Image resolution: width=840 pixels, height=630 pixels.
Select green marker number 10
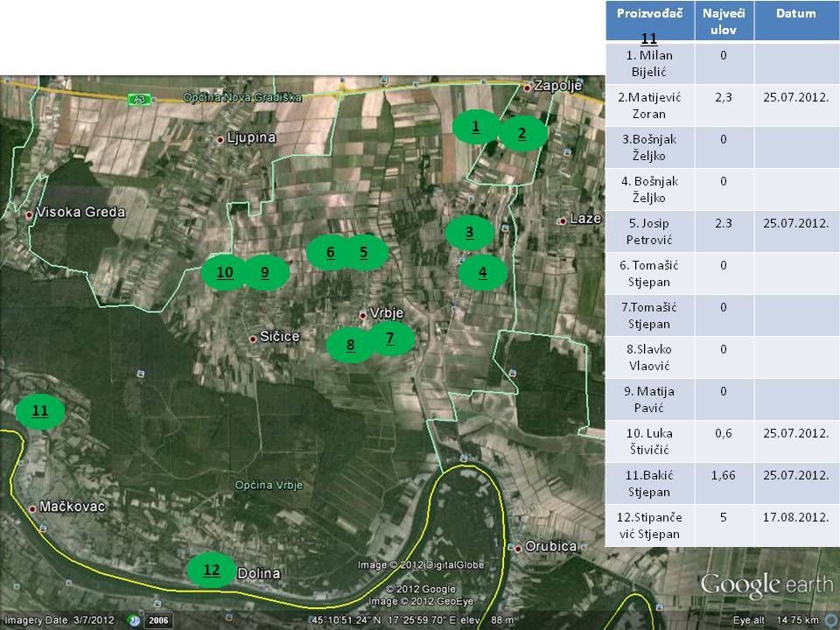coord(225,273)
